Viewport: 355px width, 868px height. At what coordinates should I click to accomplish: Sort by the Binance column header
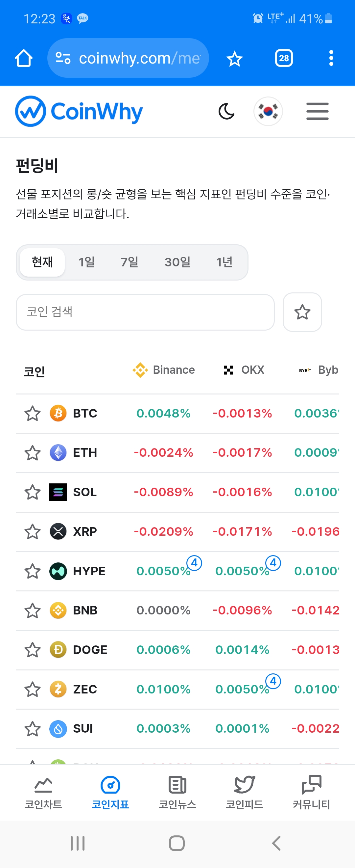coord(164,370)
